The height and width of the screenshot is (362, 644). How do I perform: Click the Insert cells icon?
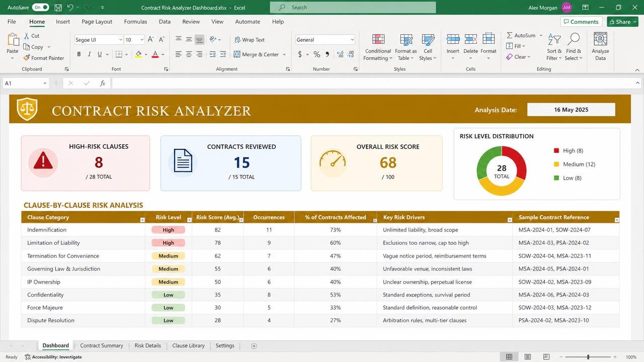coord(453,39)
